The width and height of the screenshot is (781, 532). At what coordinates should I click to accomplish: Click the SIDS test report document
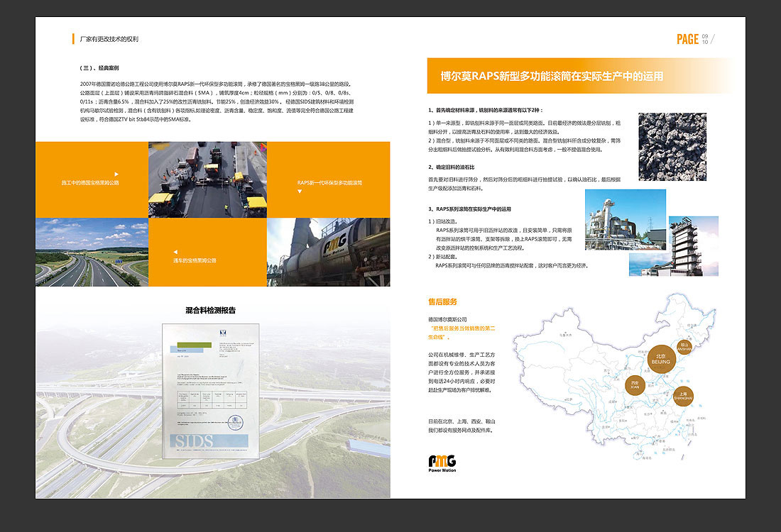[206, 391]
